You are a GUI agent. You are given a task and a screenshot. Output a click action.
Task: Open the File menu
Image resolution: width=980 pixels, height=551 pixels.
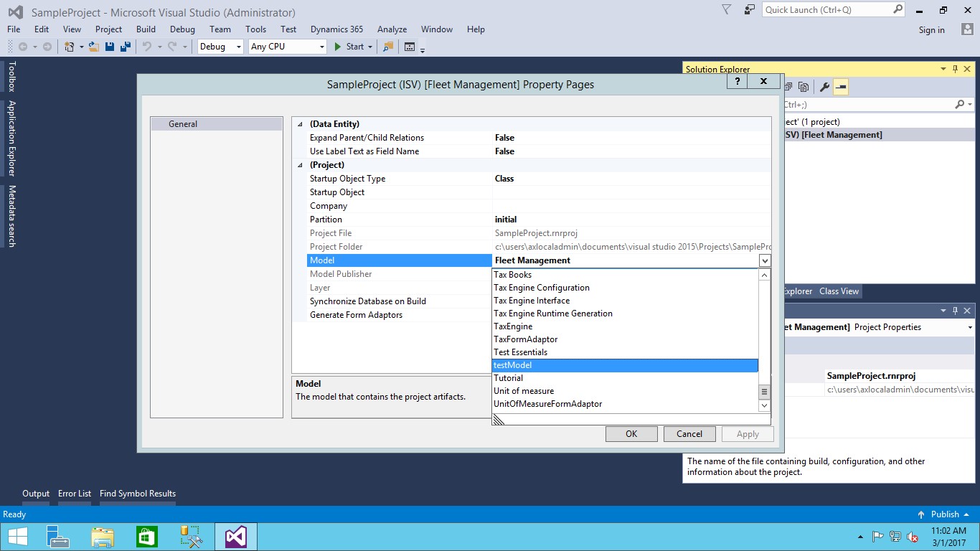coord(14,29)
